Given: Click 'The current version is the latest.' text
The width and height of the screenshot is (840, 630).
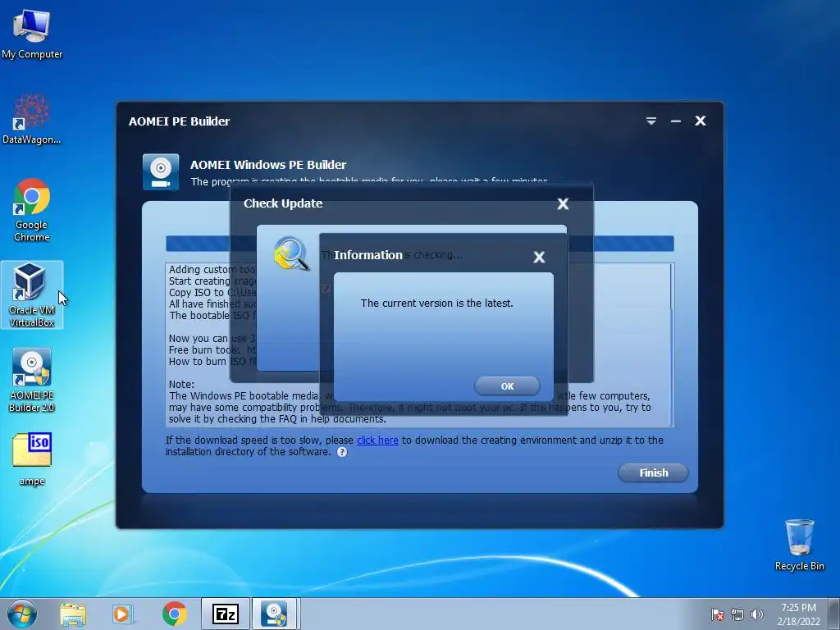Looking at the screenshot, I should point(436,304).
